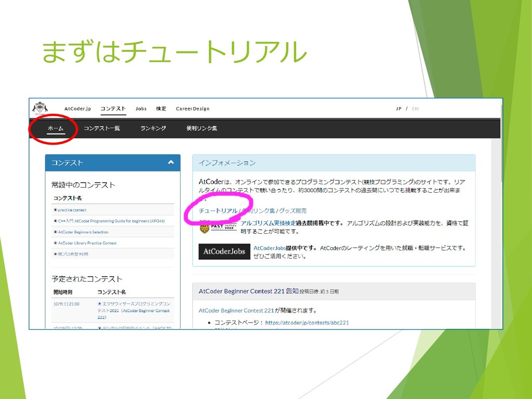Screen dimensions: 532x399
Task: Open the ランキング tab
Action: tap(153, 128)
